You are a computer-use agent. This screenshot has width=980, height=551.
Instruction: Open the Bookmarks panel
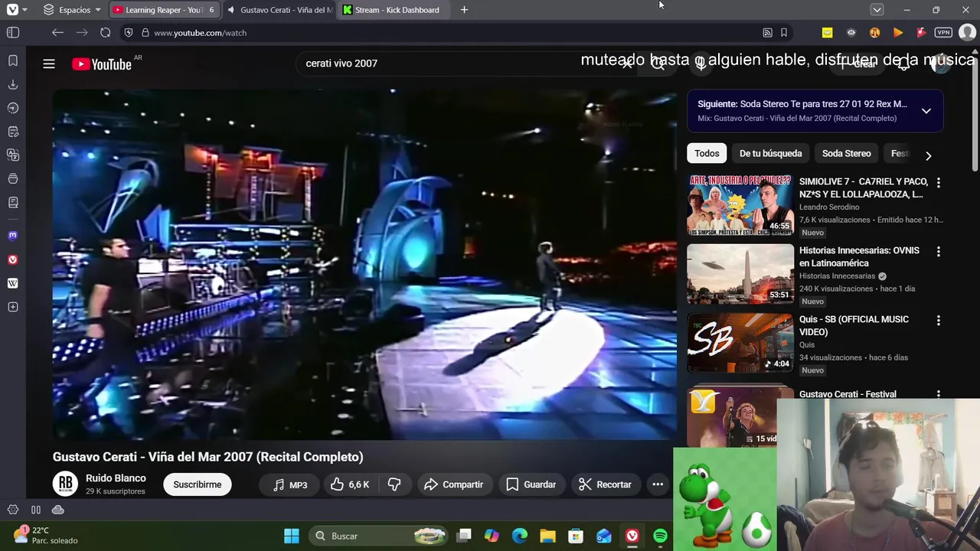pos(13,60)
